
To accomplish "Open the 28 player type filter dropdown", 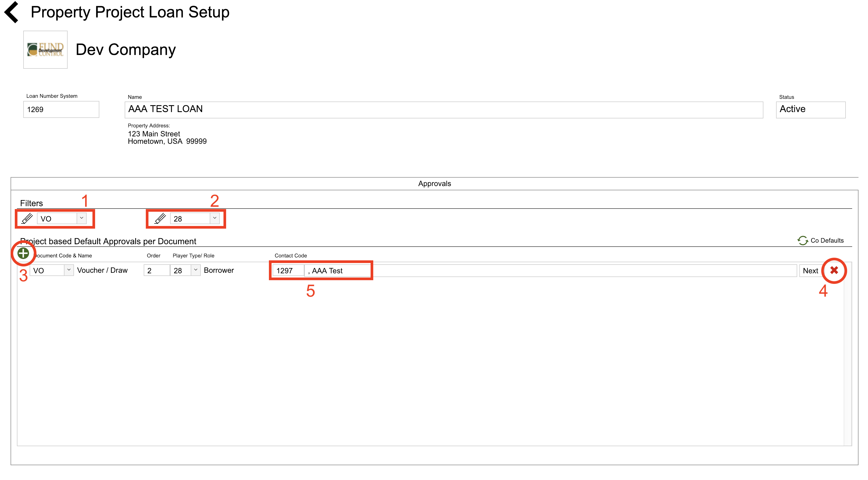I will tap(215, 218).
